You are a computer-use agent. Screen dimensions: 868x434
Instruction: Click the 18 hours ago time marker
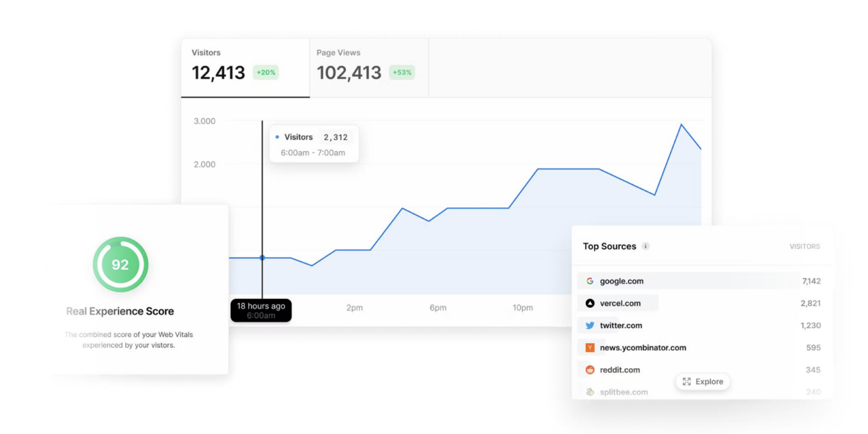coord(261,310)
